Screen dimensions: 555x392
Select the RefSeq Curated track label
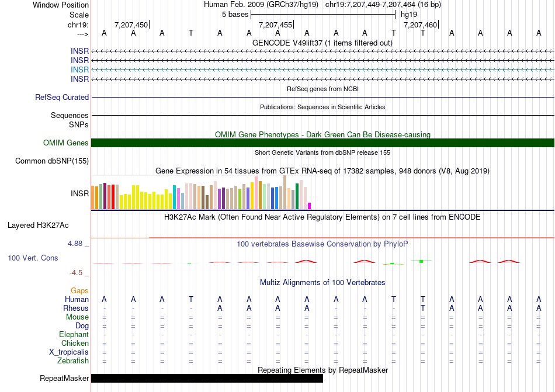pos(62,98)
